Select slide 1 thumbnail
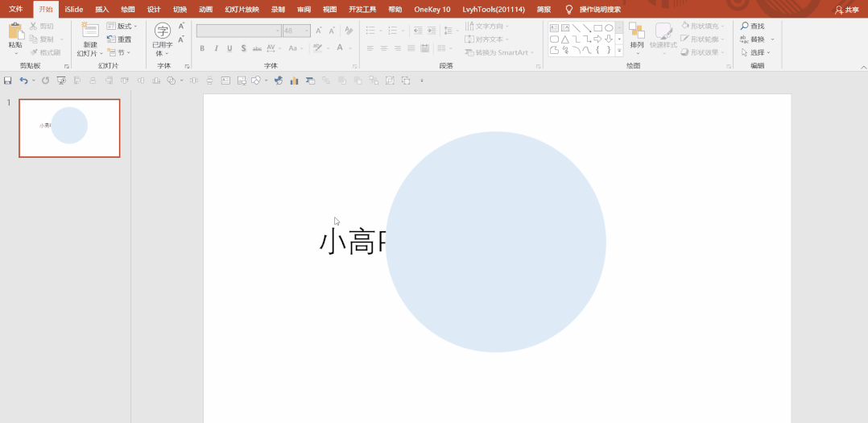 tap(69, 128)
